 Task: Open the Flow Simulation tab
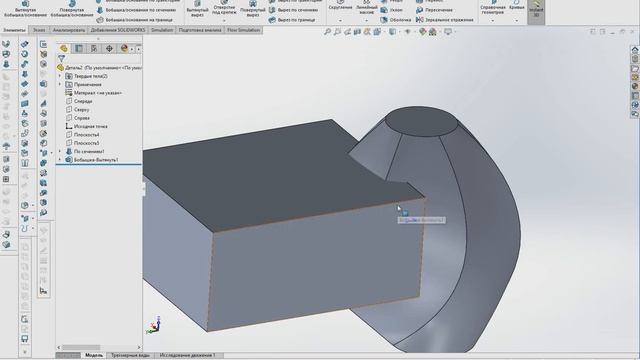pos(243,30)
